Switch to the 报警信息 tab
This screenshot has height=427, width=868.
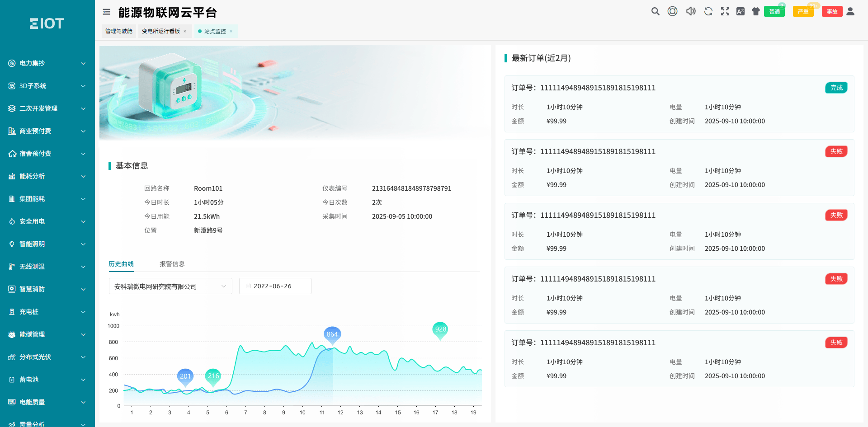172,264
